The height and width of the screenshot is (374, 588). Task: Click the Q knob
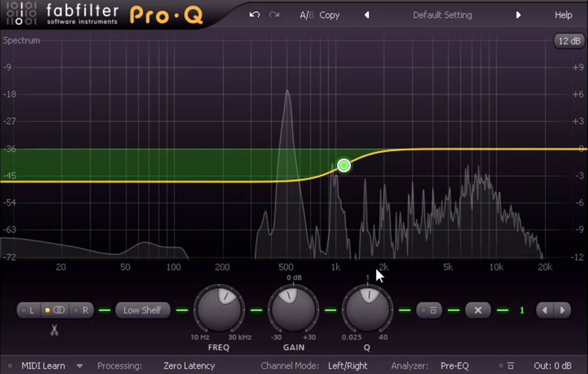pos(367,309)
